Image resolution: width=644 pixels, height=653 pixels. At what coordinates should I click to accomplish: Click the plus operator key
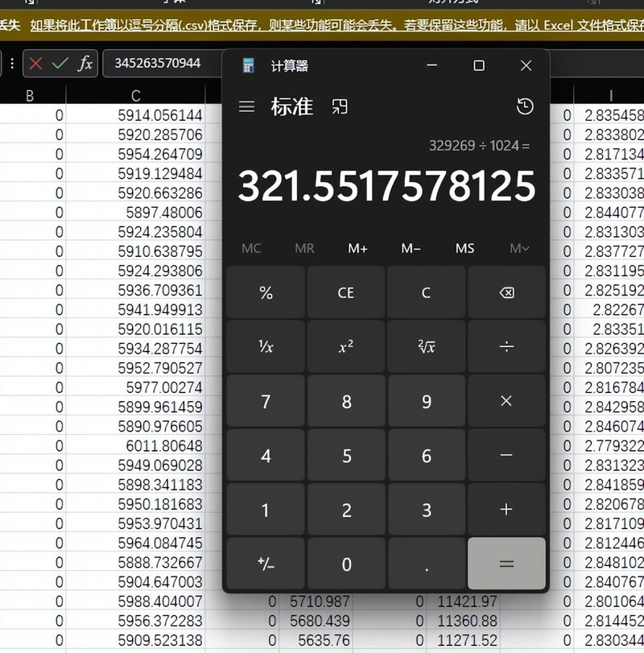(506, 510)
